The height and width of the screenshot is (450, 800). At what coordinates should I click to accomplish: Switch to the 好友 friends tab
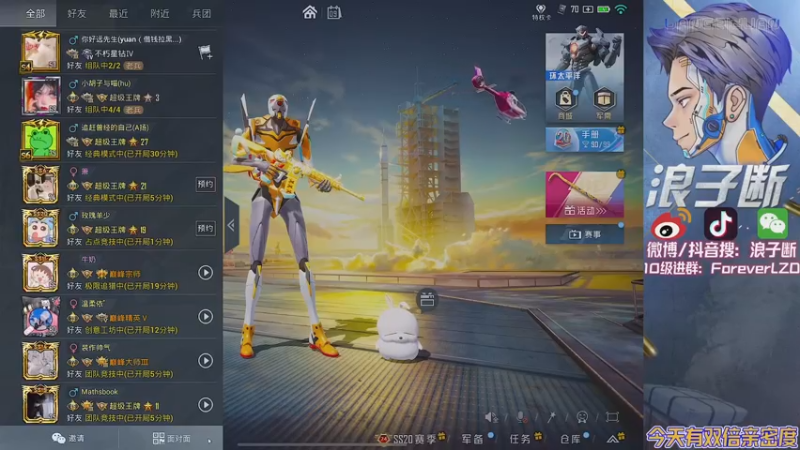click(77, 13)
